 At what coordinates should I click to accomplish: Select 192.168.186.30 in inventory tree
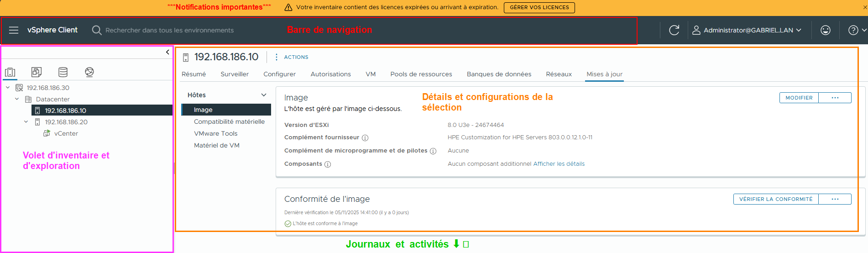pos(48,88)
